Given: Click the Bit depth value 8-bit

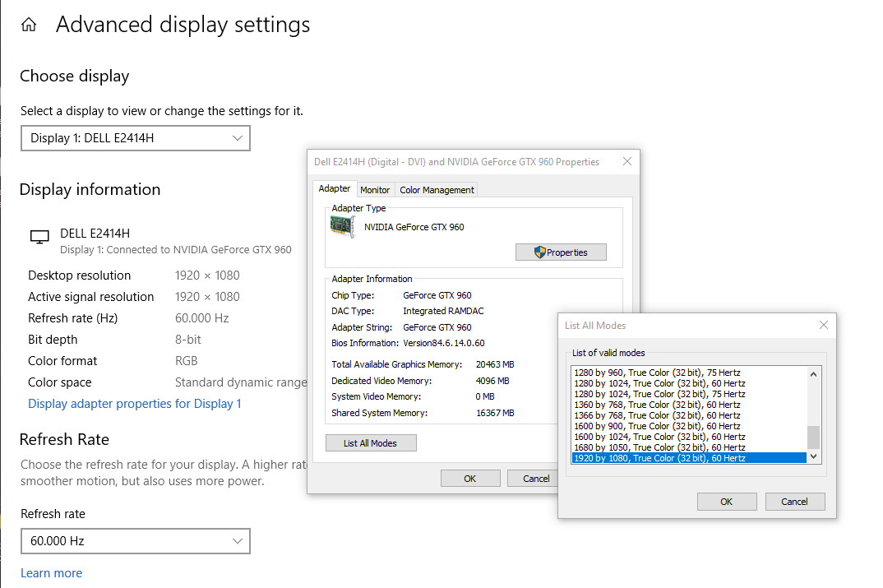Looking at the screenshot, I should coord(188,340).
